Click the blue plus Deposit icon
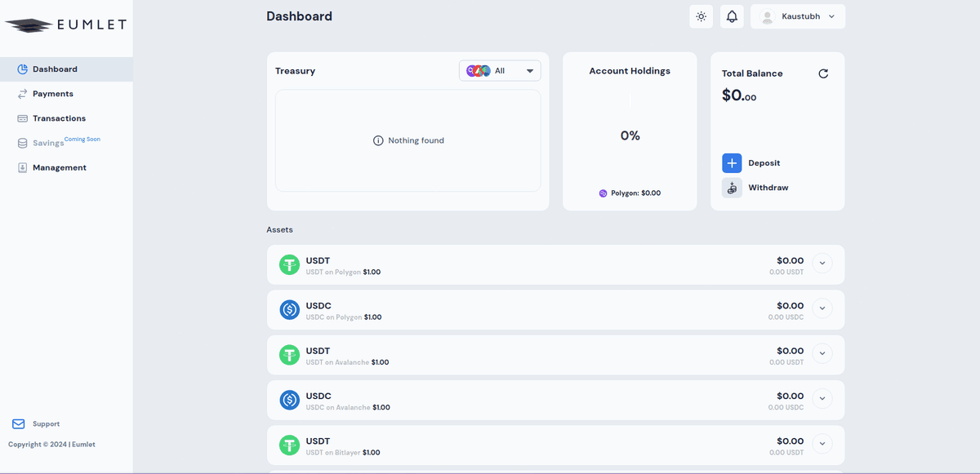Image resolution: width=980 pixels, height=474 pixels. tap(732, 163)
